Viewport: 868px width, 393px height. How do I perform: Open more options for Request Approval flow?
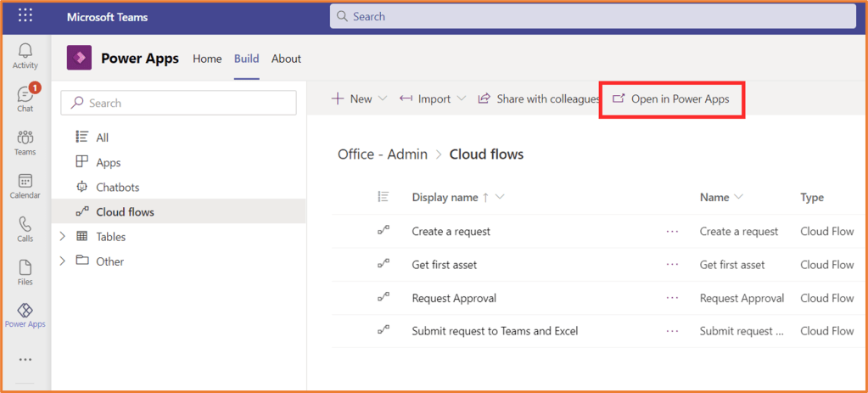672,298
